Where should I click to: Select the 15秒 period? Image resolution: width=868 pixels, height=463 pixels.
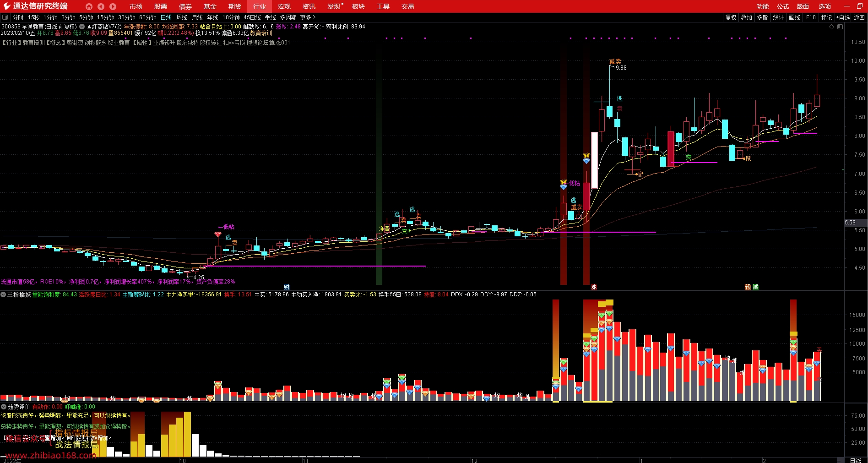click(33, 17)
